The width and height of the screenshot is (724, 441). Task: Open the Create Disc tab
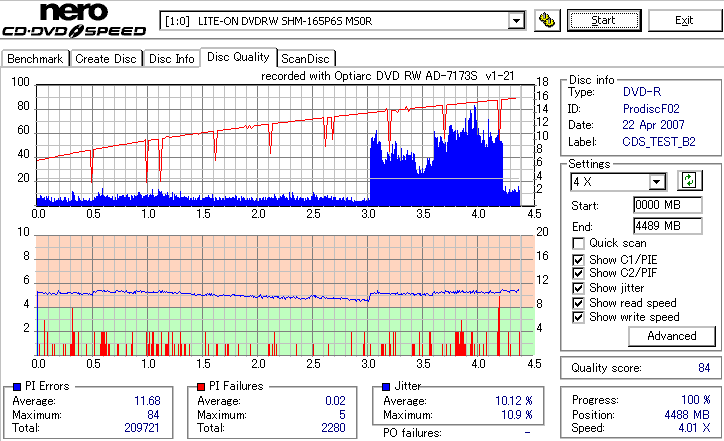(x=106, y=59)
